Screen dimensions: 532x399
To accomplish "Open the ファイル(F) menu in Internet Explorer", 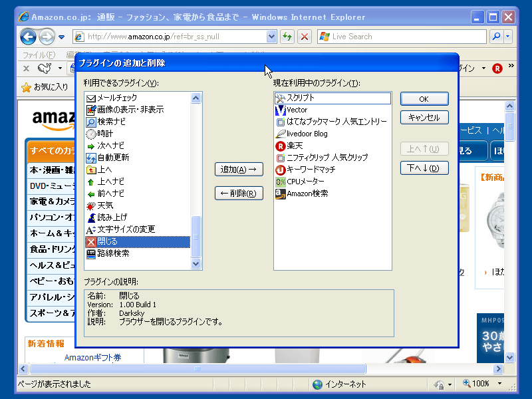I will click(39, 55).
